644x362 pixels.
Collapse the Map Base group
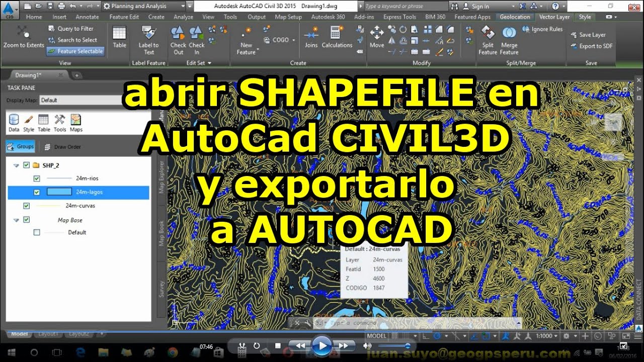[x=16, y=220]
